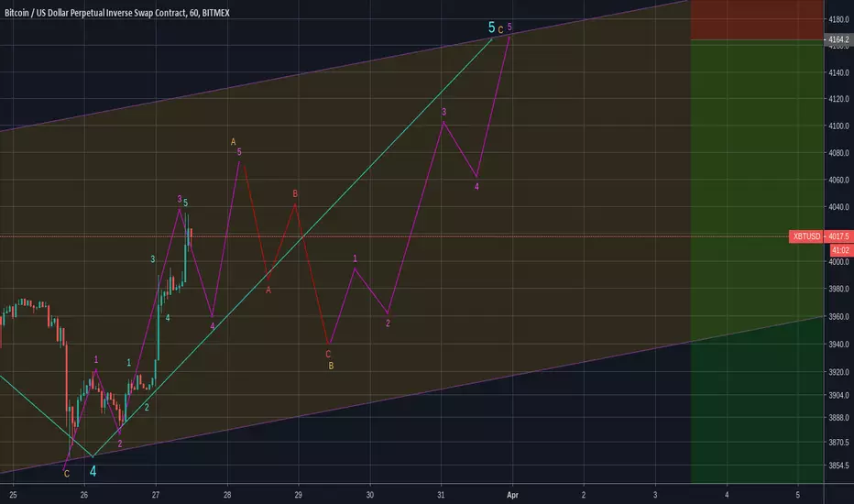The height and width of the screenshot is (504, 854).
Task: Click the red B wave label at the red peak
Action: (295, 193)
